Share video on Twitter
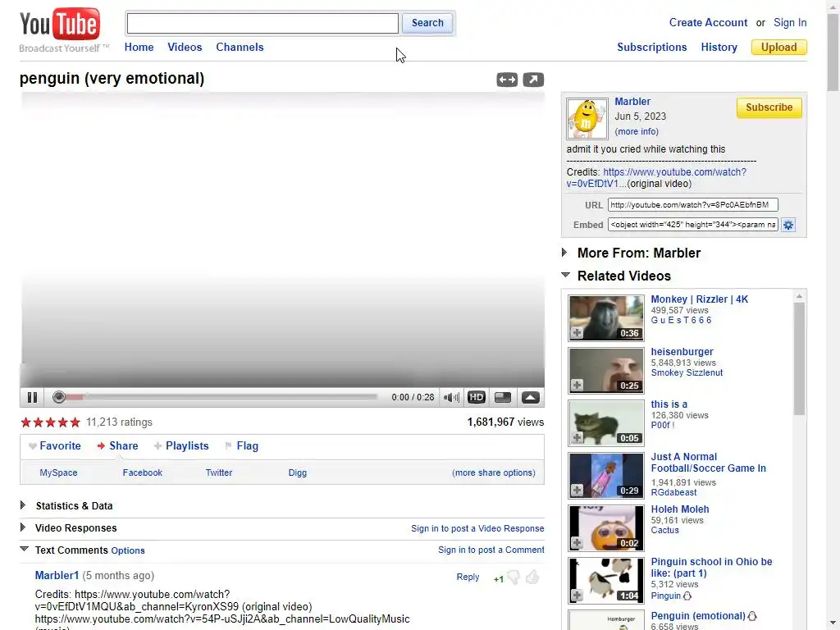The image size is (840, 630). click(219, 472)
